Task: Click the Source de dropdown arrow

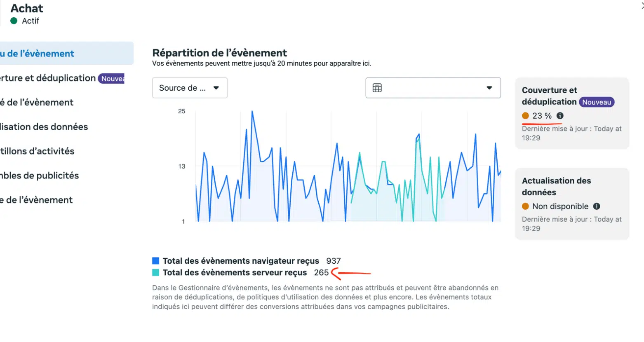Action: [x=216, y=88]
